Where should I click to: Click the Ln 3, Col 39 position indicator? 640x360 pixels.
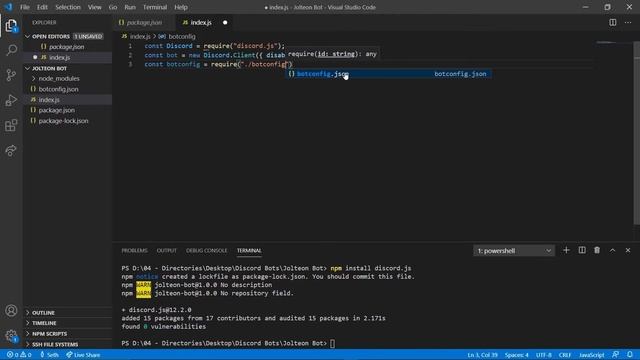(482, 355)
